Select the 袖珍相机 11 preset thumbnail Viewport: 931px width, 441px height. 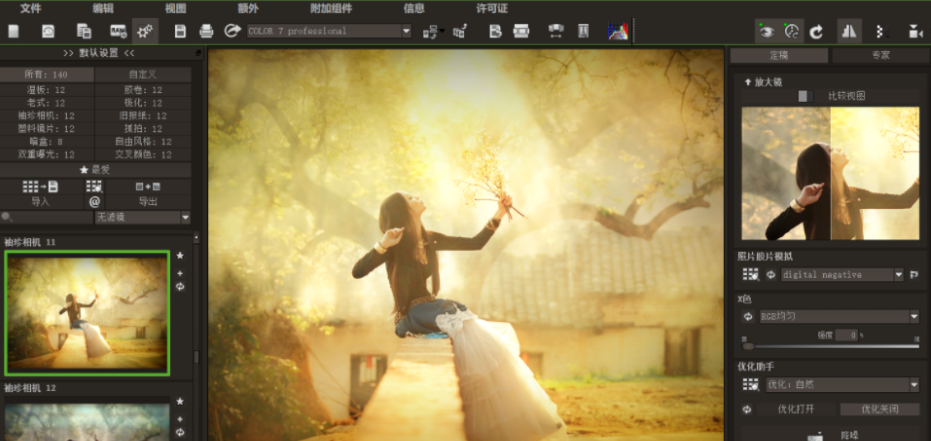click(87, 312)
